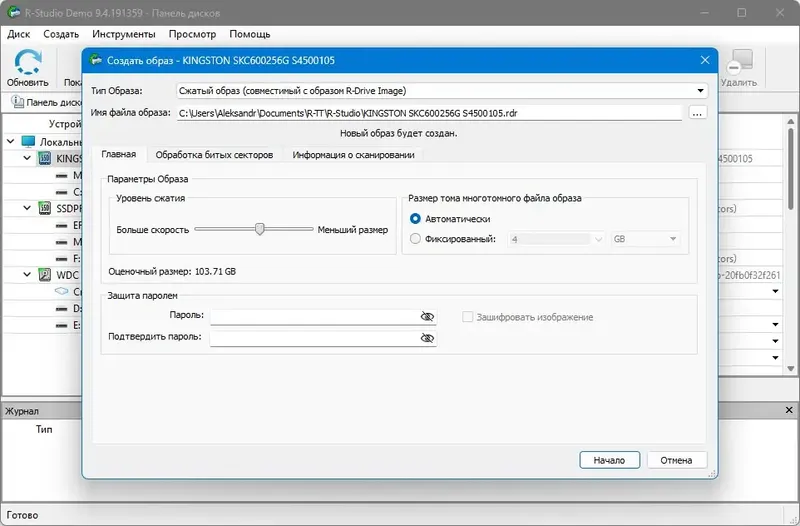800x526 pixels.
Task: Click the light blue volume icon under WDC
Action: pyautogui.click(x=62, y=291)
